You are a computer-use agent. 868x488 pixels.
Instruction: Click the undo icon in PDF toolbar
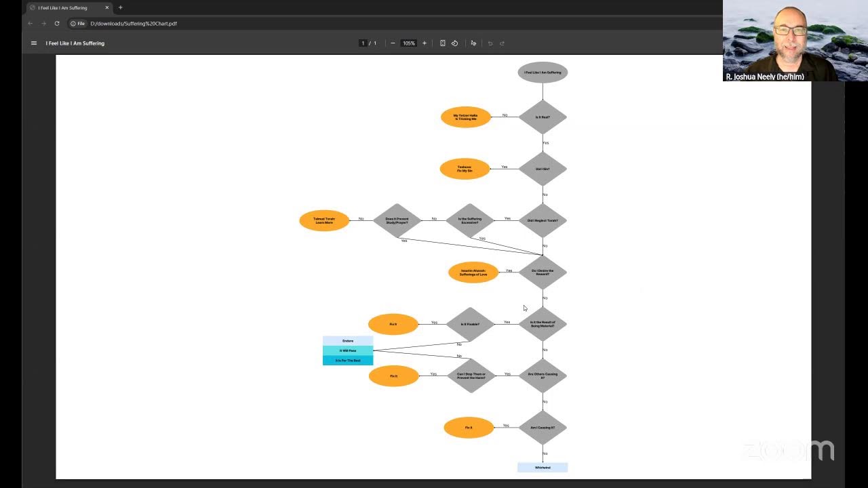490,43
